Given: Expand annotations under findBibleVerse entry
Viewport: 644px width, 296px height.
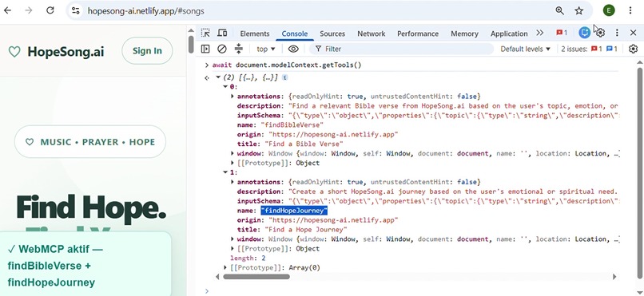Looking at the screenshot, I should (233, 97).
